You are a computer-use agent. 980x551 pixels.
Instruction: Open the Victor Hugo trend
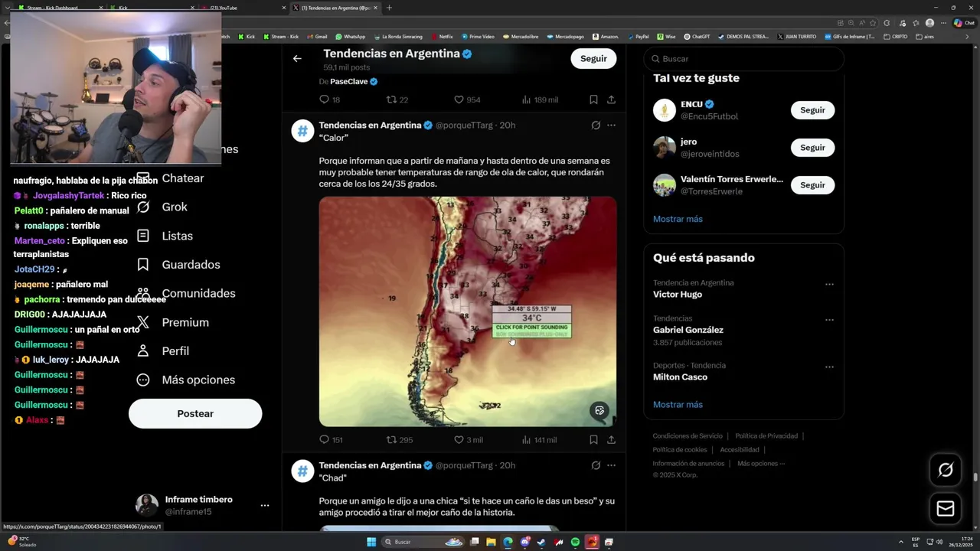[678, 295]
